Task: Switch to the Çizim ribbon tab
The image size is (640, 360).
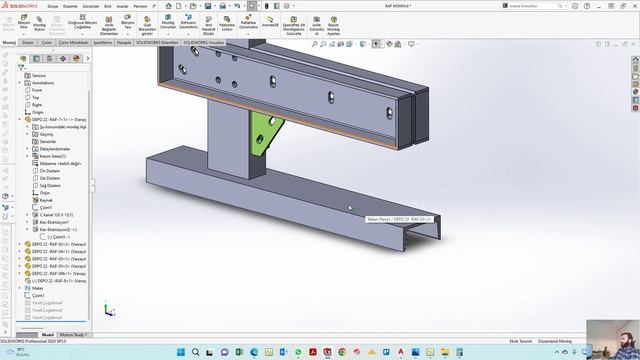Action: 47,42
